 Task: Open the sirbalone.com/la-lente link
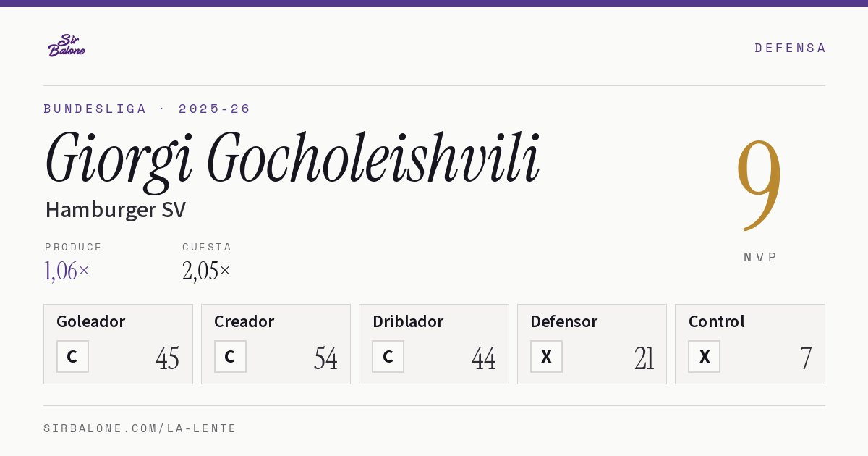pyautogui.click(x=140, y=428)
